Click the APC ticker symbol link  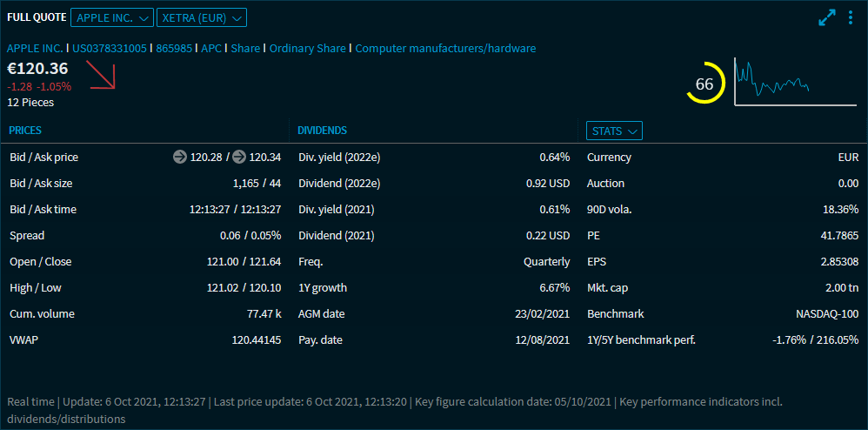pos(211,49)
